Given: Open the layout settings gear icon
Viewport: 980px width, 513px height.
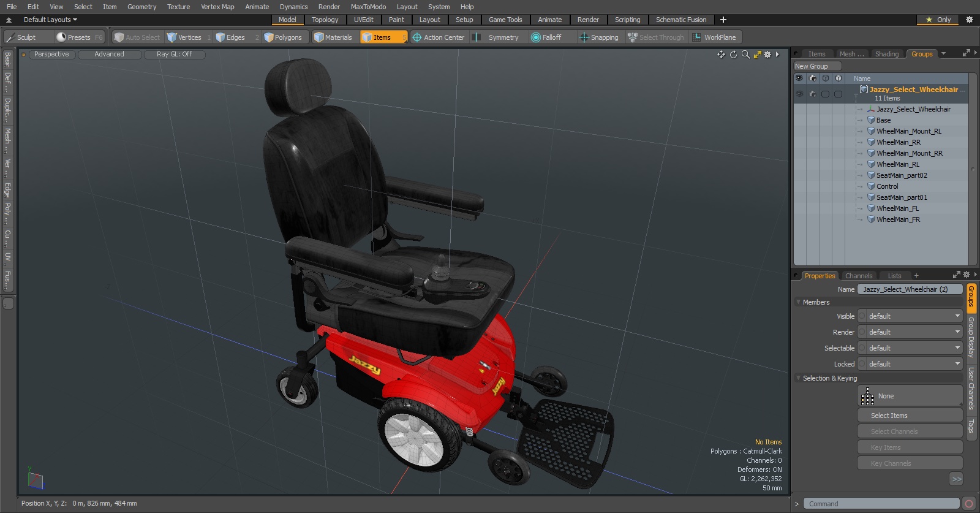Looking at the screenshot, I should (x=970, y=20).
